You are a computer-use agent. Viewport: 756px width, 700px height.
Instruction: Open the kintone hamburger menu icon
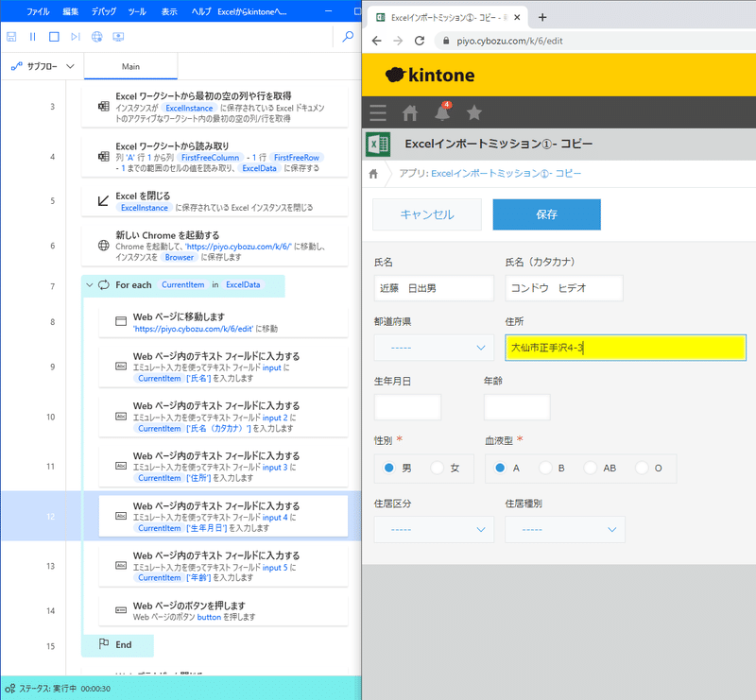coord(377,111)
